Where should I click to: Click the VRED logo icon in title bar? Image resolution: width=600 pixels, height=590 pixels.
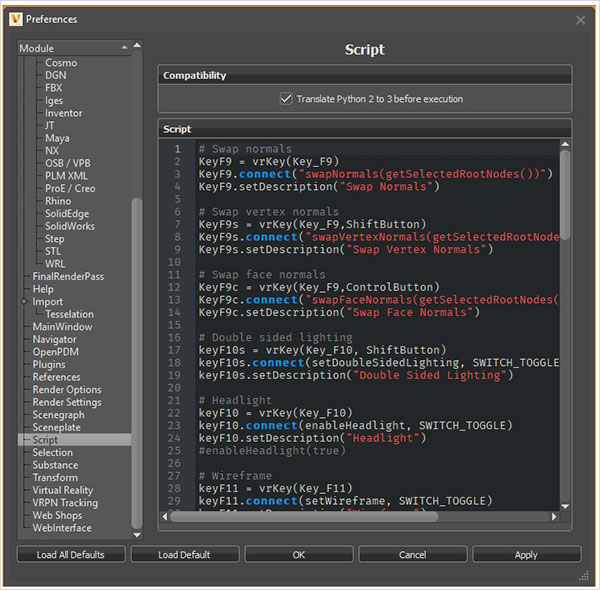[x=16, y=19]
